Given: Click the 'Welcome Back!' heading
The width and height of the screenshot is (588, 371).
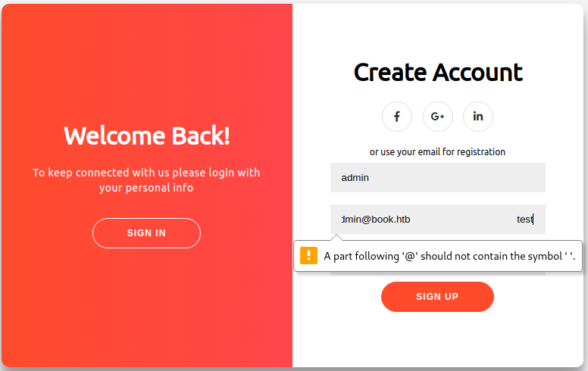Looking at the screenshot, I should click(146, 136).
